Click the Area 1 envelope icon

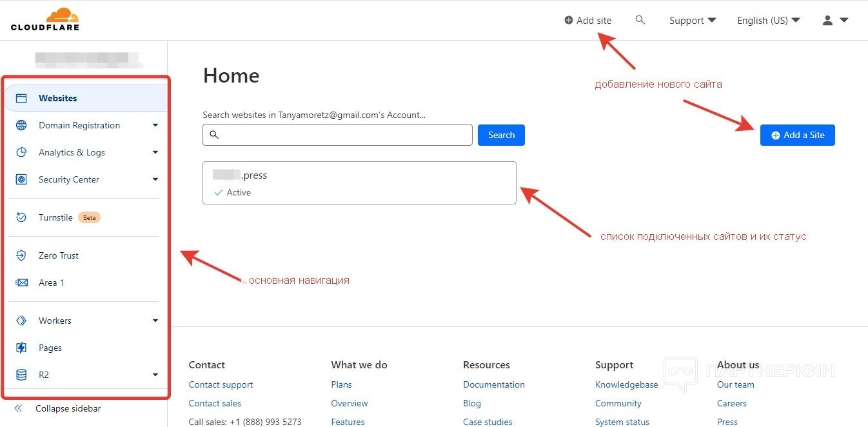(x=21, y=283)
